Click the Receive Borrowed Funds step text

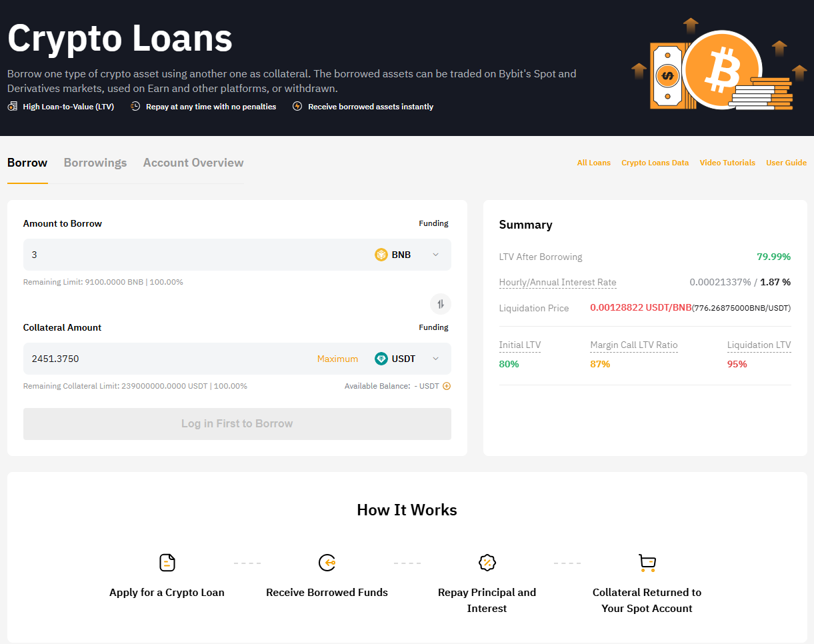(327, 592)
